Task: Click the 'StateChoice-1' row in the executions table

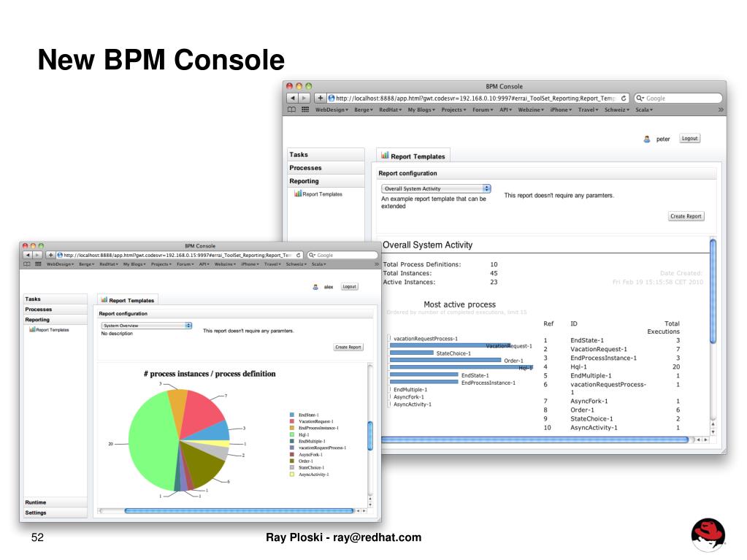Action: pos(612,419)
